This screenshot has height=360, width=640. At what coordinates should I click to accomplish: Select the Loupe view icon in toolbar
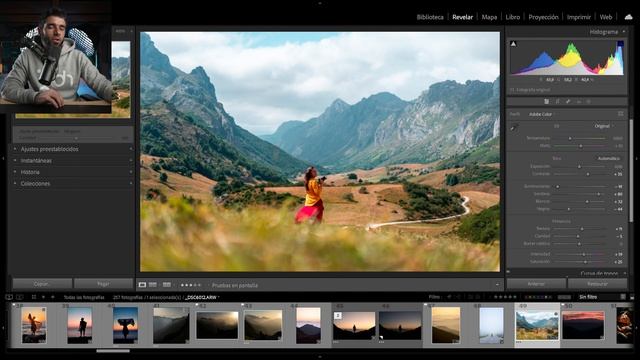142,284
